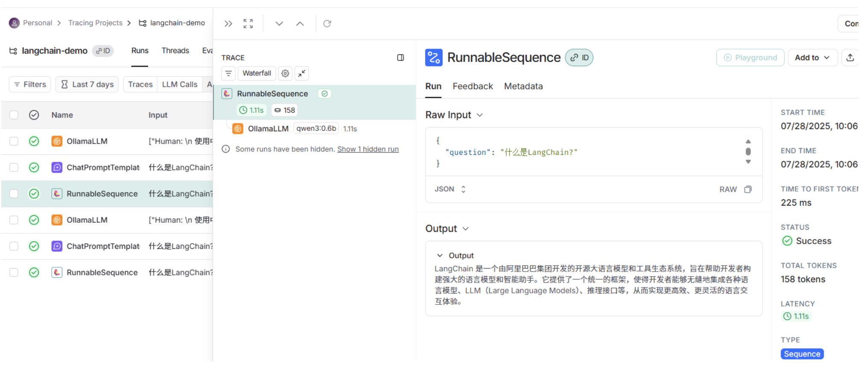Go to previous run with up chevron
This screenshot has width=868, height=372.
(x=300, y=24)
